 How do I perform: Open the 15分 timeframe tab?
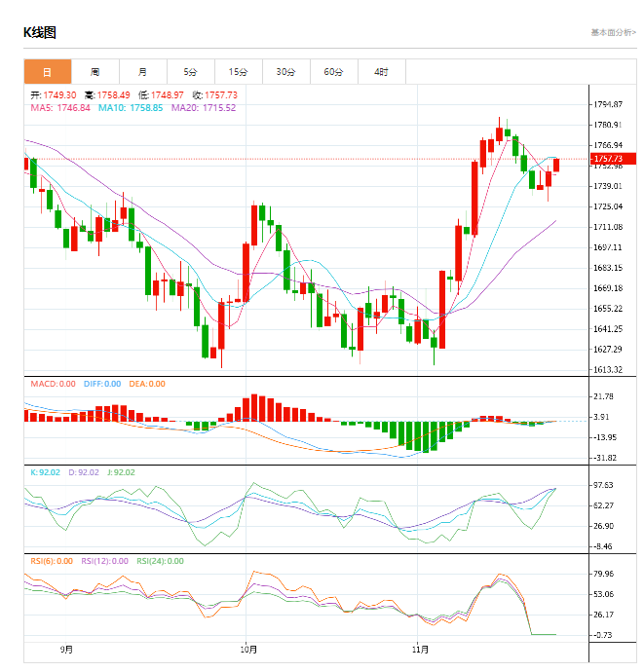coord(239,71)
